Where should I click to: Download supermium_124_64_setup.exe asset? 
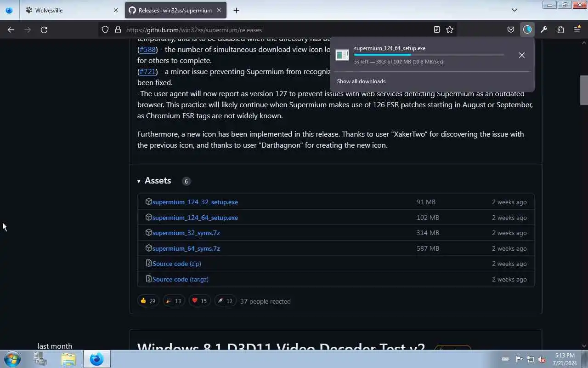(195, 218)
